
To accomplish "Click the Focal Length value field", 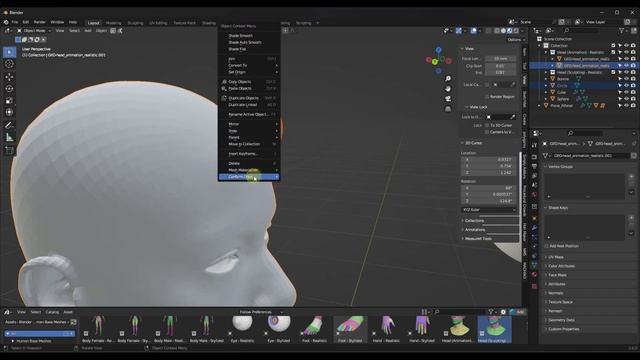I will tap(500, 59).
